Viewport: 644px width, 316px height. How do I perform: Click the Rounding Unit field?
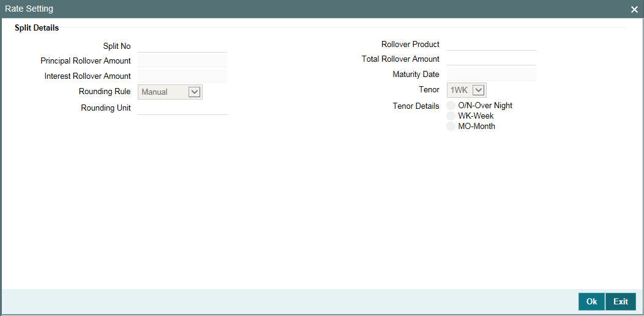(x=182, y=108)
